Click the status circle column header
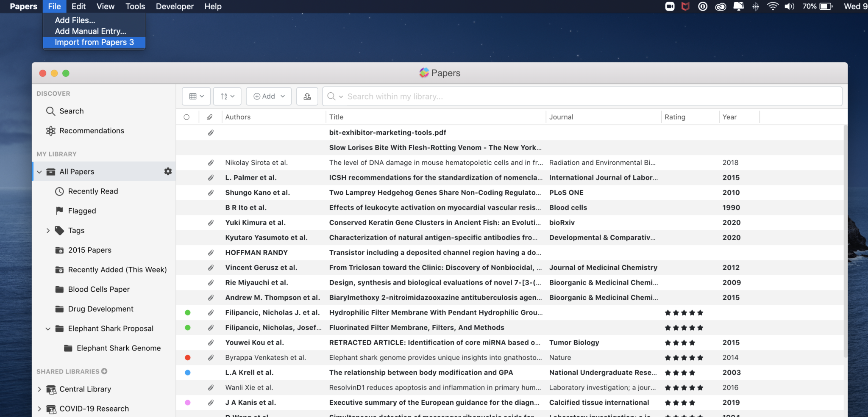868x417 pixels. (x=186, y=117)
